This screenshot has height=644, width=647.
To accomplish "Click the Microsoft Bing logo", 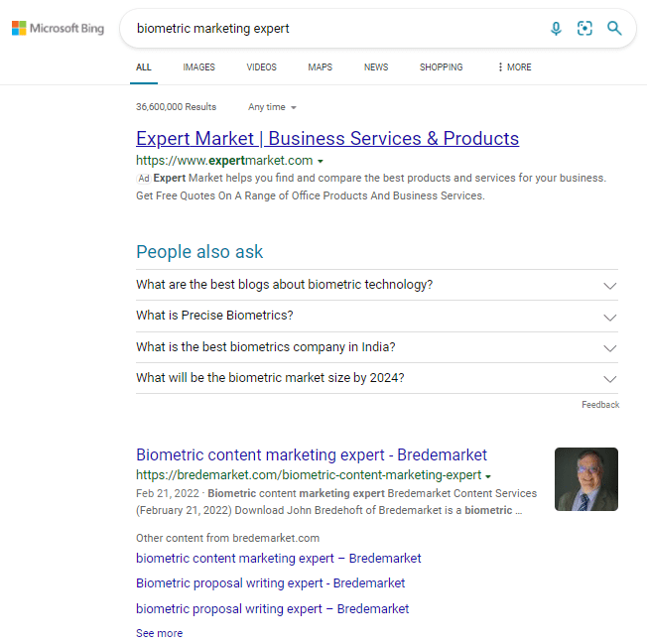I will [x=58, y=29].
